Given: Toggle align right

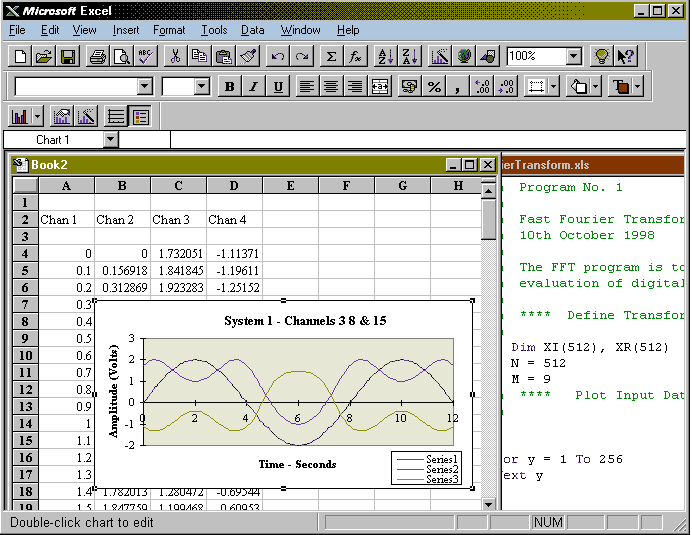Looking at the screenshot, I should coord(355,87).
